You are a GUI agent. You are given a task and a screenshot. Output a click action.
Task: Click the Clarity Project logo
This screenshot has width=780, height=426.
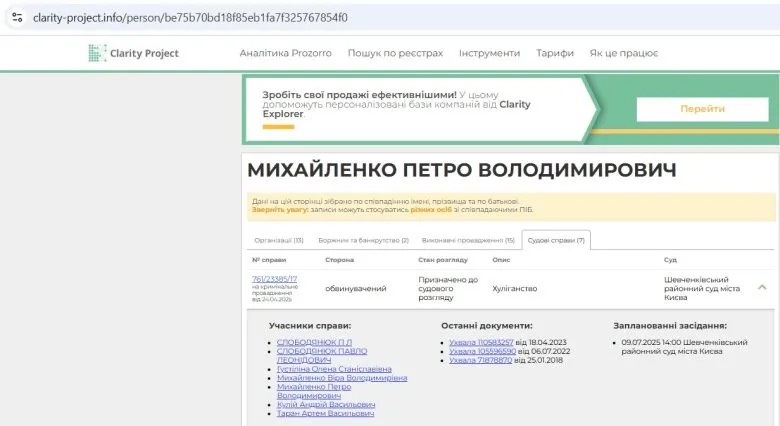(133, 53)
